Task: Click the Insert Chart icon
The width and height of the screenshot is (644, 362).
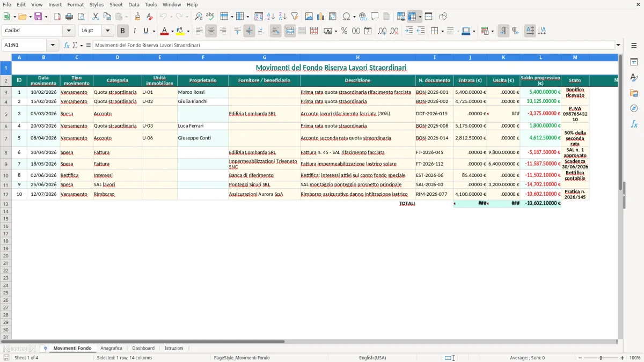Action: click(321, 17)
